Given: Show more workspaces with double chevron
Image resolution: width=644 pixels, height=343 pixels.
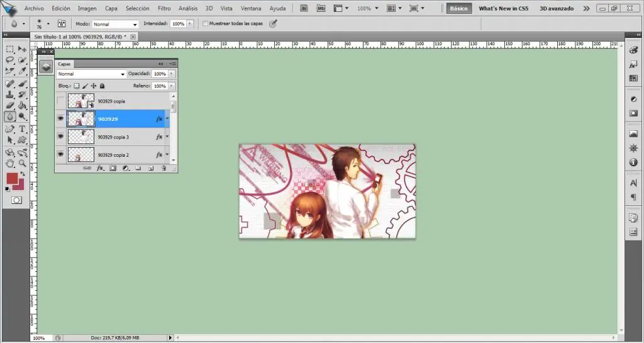Looking at the screenshot, I should tap(586, 8).
